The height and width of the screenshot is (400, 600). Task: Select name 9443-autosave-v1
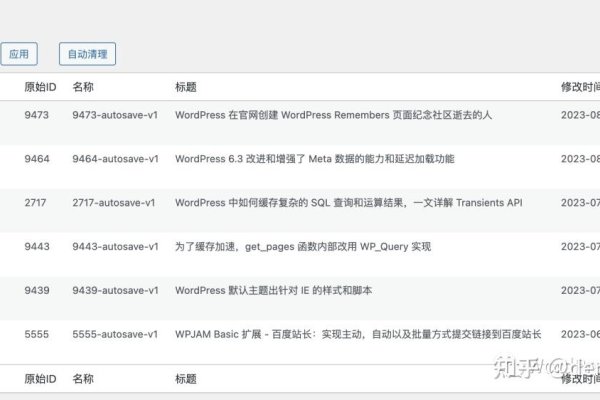pyautogui.click(x=116, y=247)
